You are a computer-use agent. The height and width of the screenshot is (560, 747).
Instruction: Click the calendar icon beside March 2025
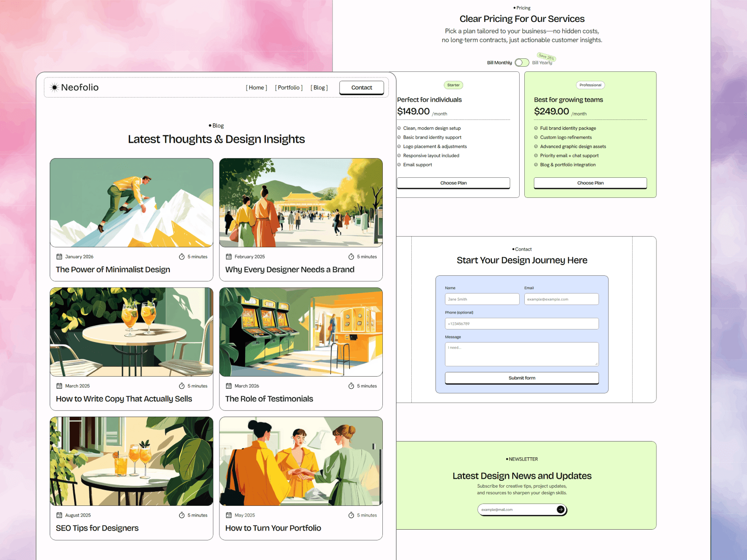click(59, 386)
